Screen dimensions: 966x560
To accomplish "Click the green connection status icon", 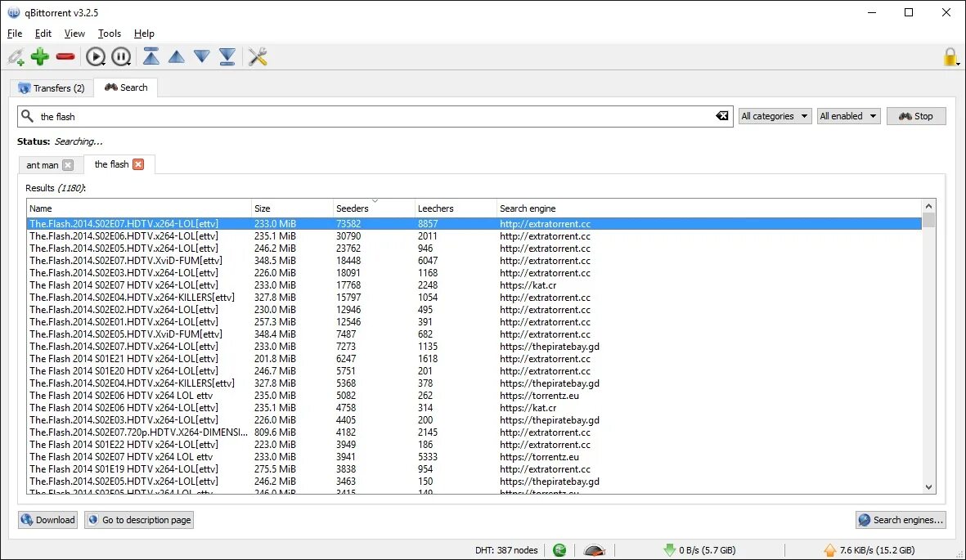I will pos(559,550).
